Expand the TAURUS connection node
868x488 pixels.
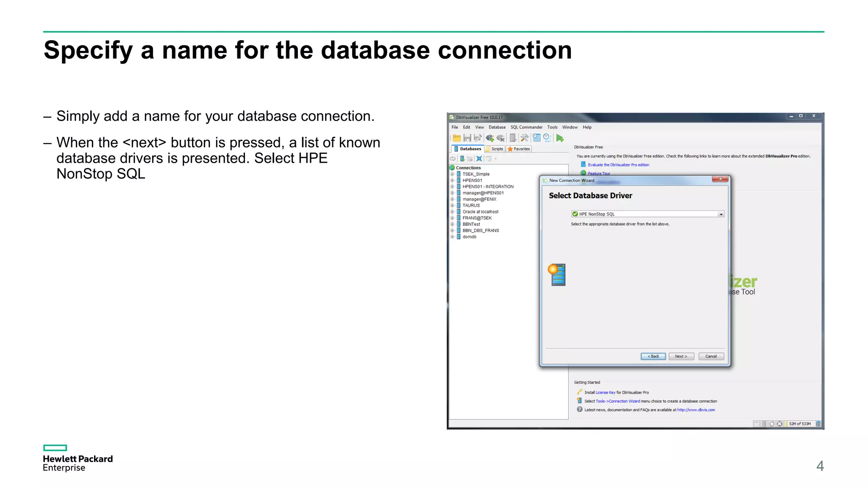tap(452, 205)
